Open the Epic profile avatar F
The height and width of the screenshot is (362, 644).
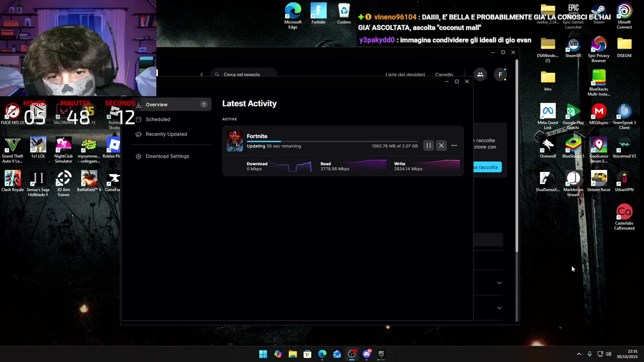[x=500, y=74]
